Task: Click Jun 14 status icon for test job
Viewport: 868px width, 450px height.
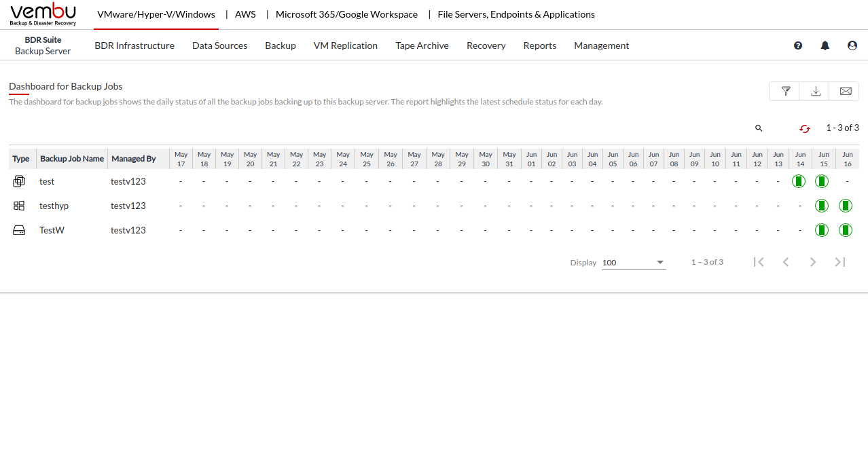Action: click(x=799, y=181)
